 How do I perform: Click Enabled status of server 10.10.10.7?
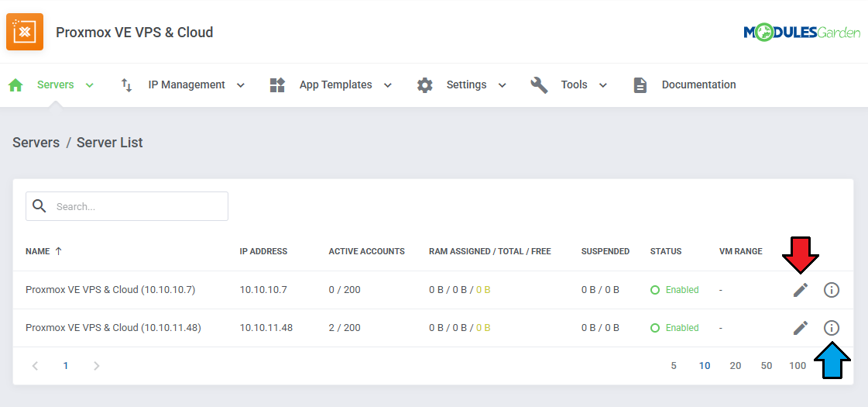674,289
